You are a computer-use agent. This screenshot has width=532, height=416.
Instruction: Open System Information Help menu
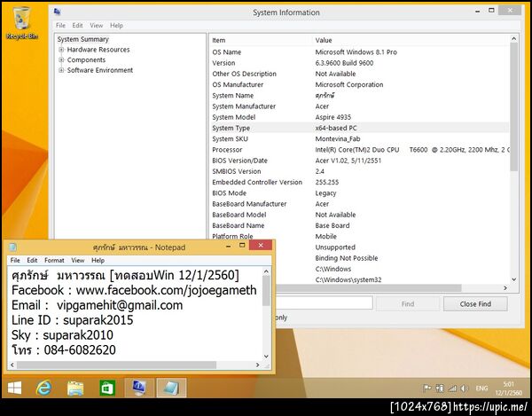116,26
